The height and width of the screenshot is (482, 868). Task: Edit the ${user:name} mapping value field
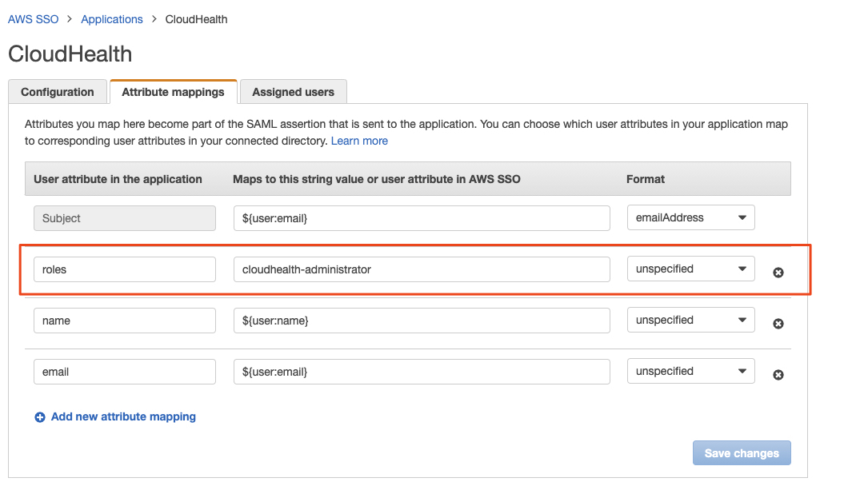point(422,321)
